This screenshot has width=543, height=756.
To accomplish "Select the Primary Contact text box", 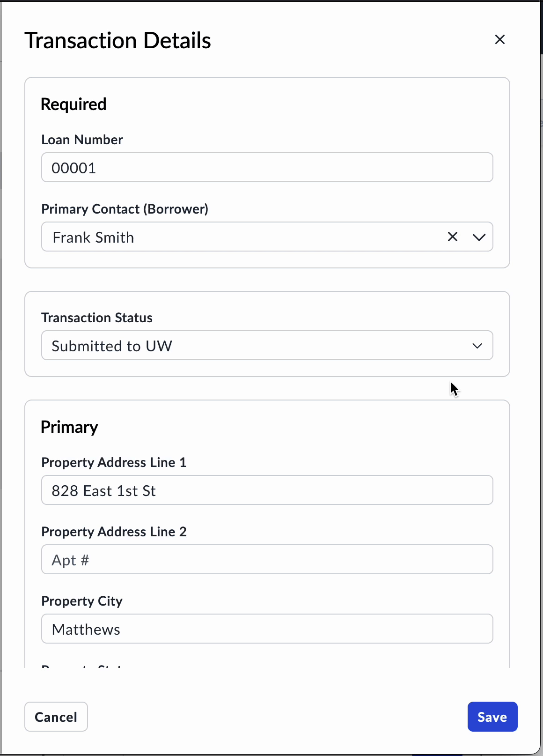I will tap(234, 237).
